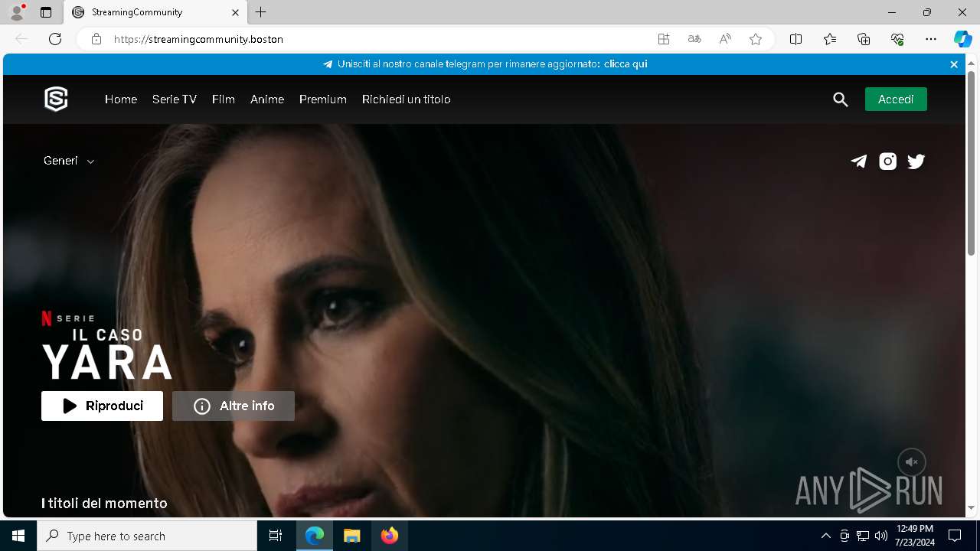Close the blue Telegram announcement banner
Image resolution: width=980 pixels, height=551 pixels.
coord(954,64)
